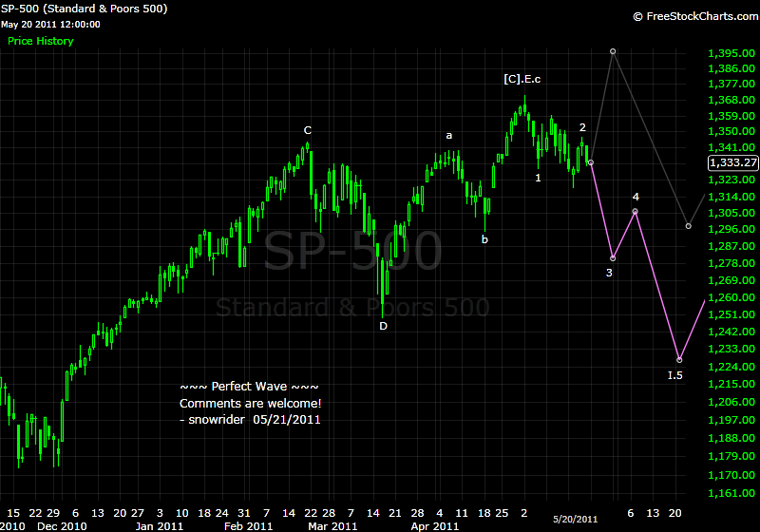Click the 'Mar 2011' date axis label
Viewport: 760px width, 532px height.
pyautogui.click(x=332, y=526)
